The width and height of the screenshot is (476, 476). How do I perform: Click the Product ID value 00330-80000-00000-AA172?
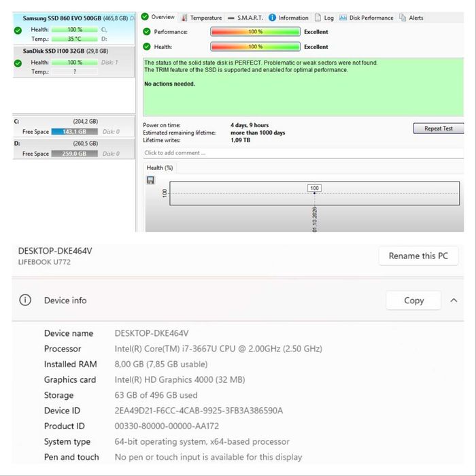coord(167,426)
